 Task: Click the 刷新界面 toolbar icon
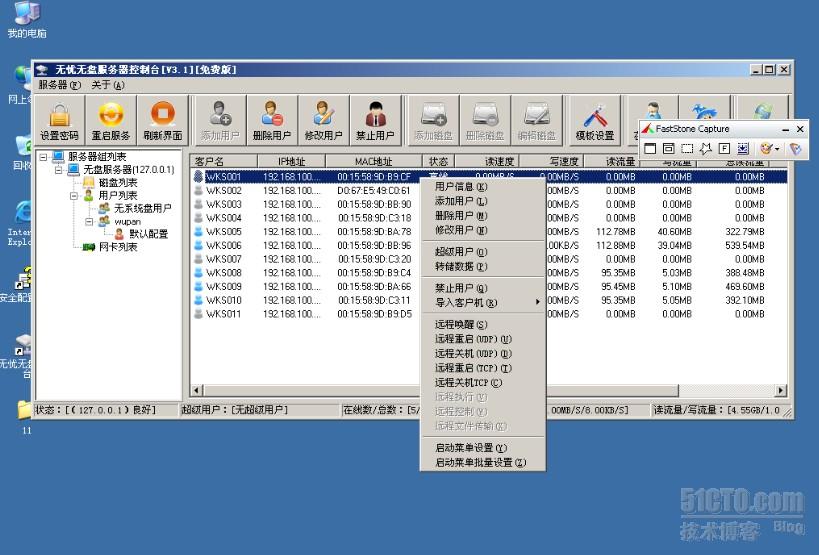point(163,121)
